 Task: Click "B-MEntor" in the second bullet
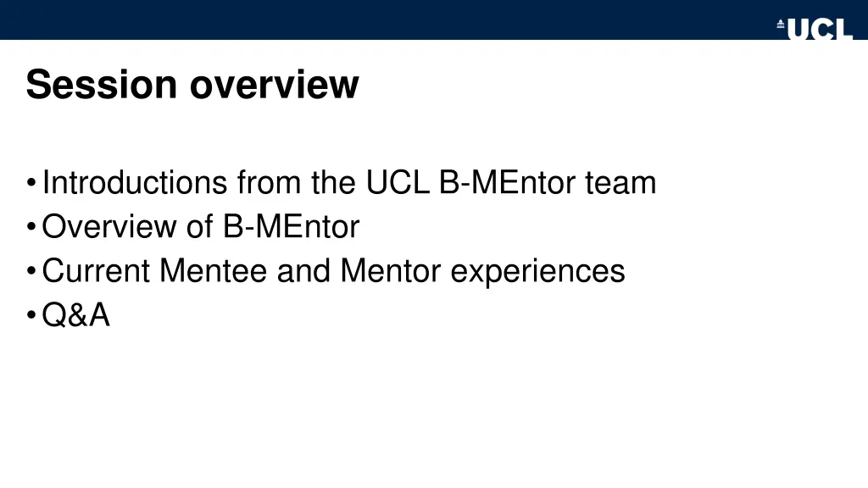pos(292,226)
